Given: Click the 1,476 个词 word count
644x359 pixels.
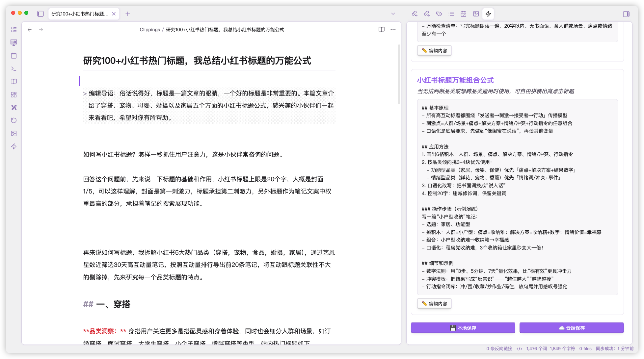Looking at the screenshot, I should point(537,348).
